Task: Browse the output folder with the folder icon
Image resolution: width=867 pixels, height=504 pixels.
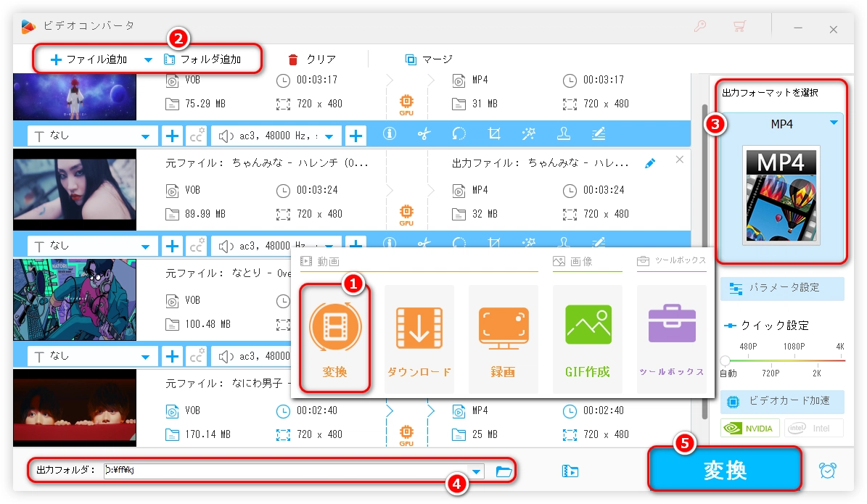Action: [x=504, y=471]
